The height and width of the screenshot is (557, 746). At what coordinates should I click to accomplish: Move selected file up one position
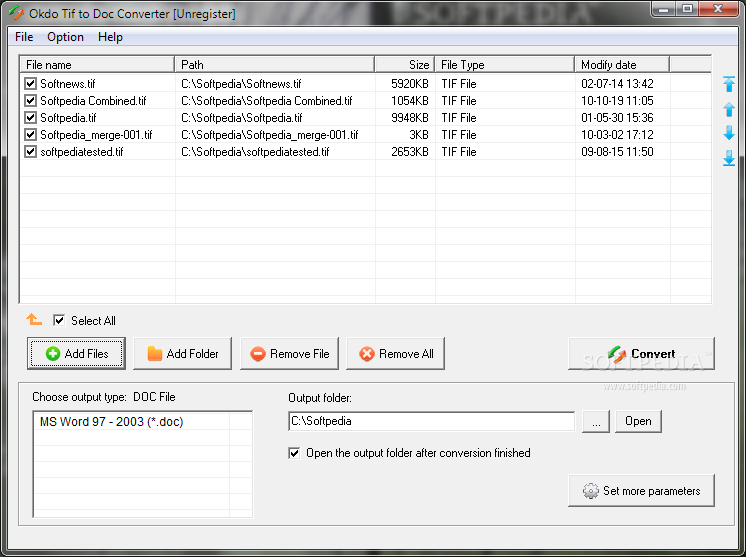click(x=729, y=109)
